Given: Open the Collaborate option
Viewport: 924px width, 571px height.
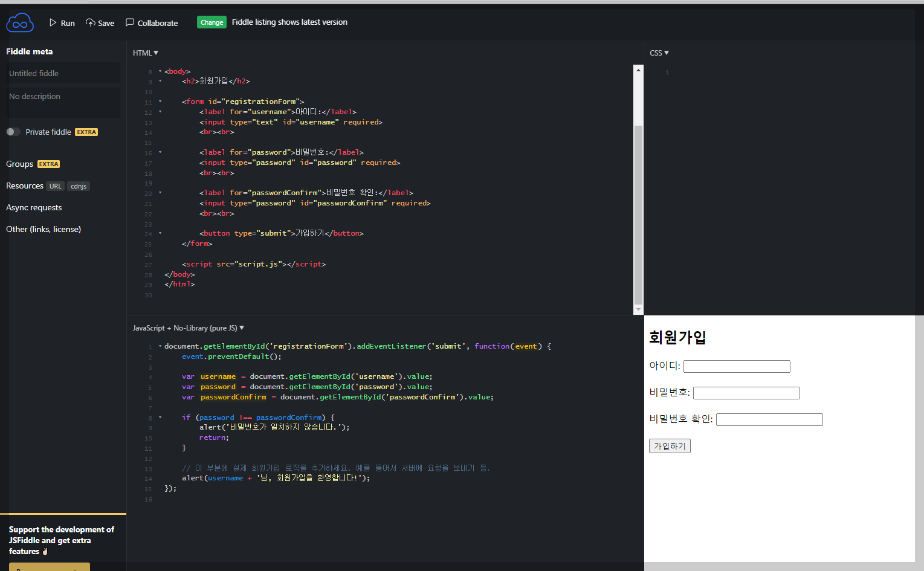Looking at the screenshot, I should coord(152,23).
